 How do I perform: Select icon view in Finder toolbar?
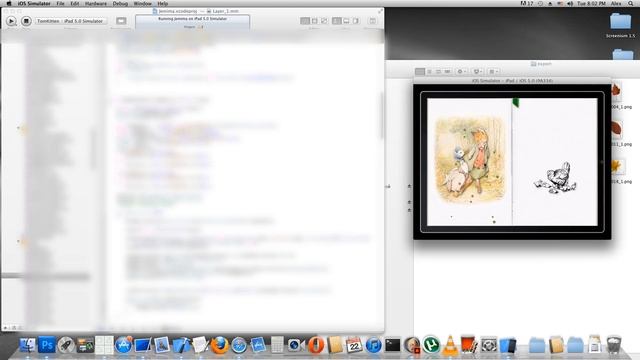point(420,71)
